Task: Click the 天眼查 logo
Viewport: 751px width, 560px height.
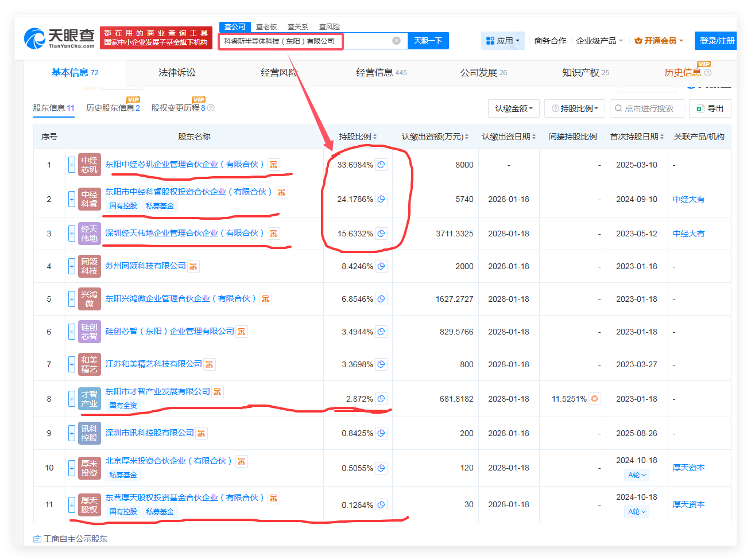Action: coord(60,38)
